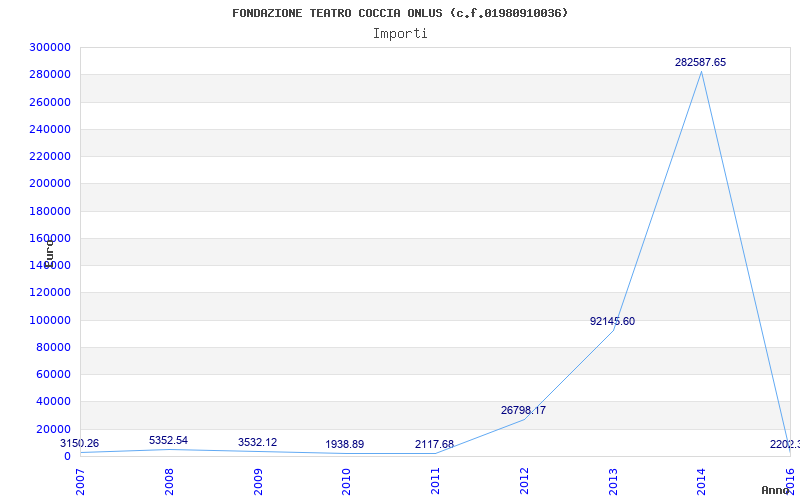The height and width of the screenshot is (500, 800).
Task: Select the 26798.17 data label
Action: 523,410
